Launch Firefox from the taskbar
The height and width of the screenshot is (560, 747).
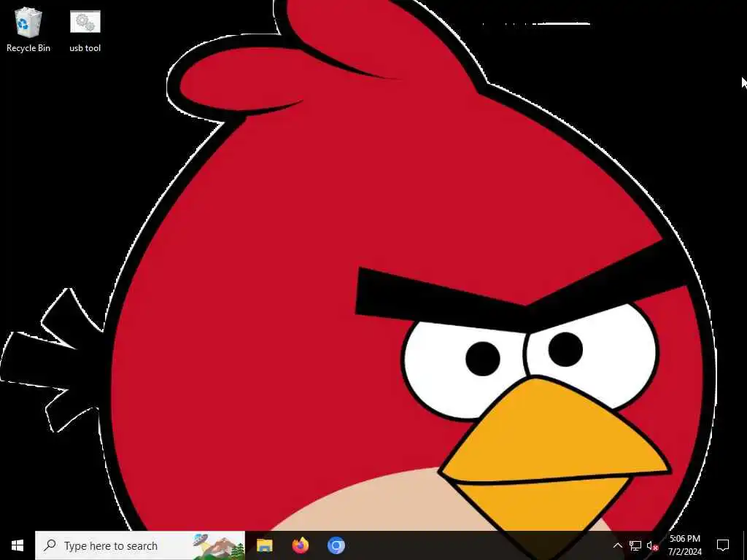pyautogui.click(x=300, y=545)
